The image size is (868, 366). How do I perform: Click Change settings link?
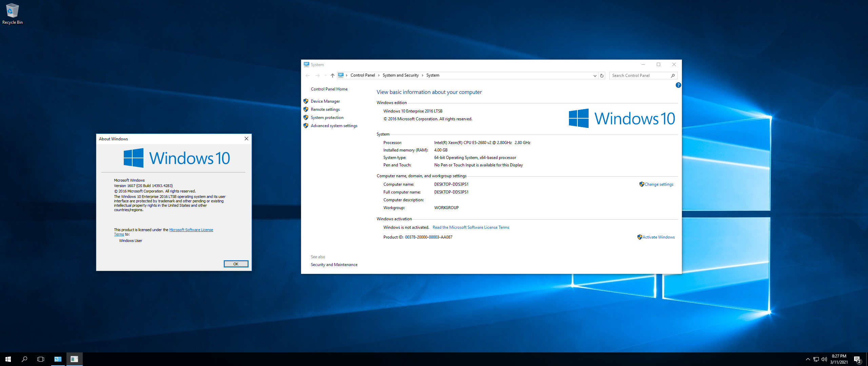659,184
